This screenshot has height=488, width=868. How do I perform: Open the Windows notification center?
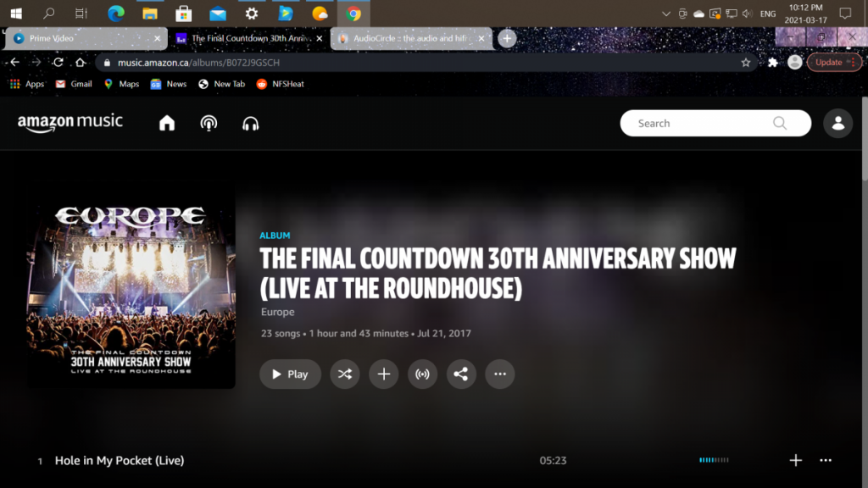click(845, 14)
